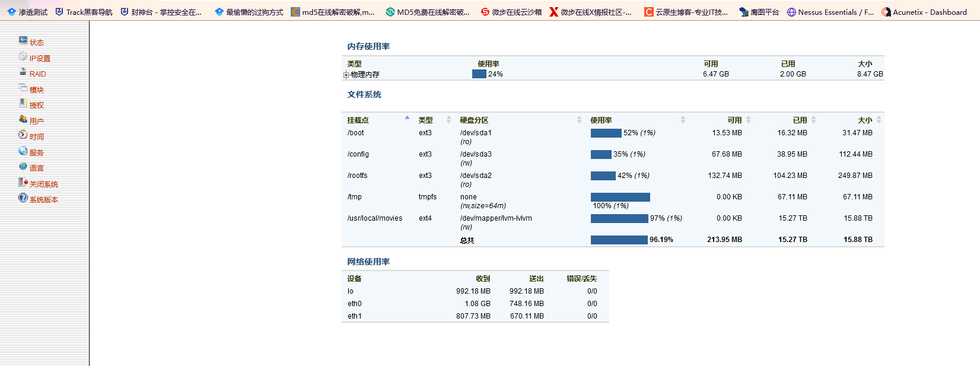Screen dimensions: 980x366
Task: Open the 微步在线云沙箱 bookmark
Action: point(511,12)
